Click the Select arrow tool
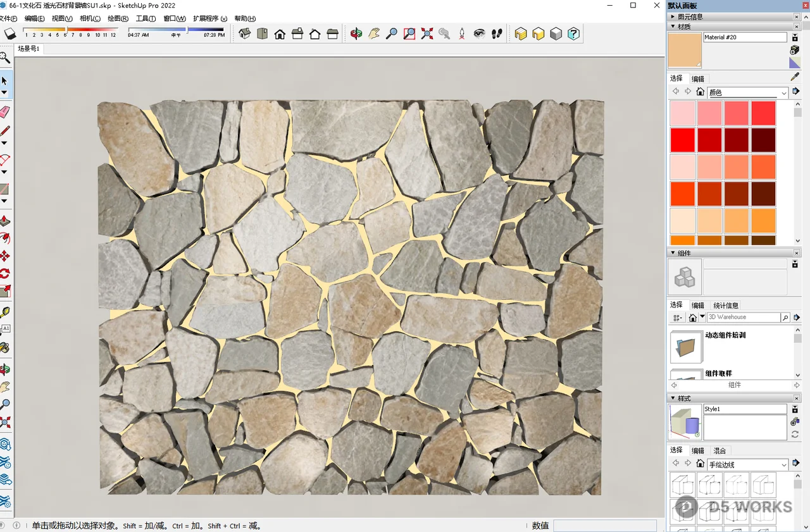The width and height of the screenshot is (810, 532). 4,80
